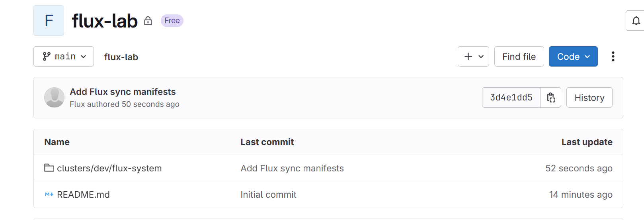Open the main branch selector dropdown

click(64, 57)
